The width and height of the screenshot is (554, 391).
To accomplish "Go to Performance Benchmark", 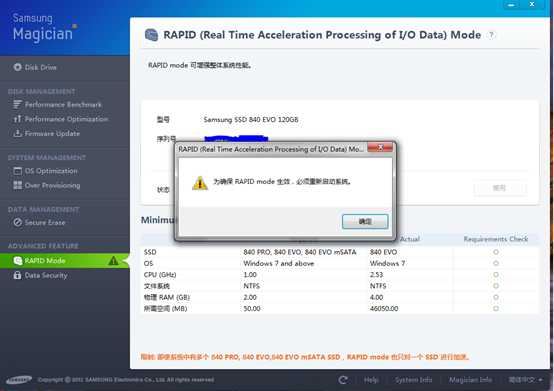I will coord(63,105).
